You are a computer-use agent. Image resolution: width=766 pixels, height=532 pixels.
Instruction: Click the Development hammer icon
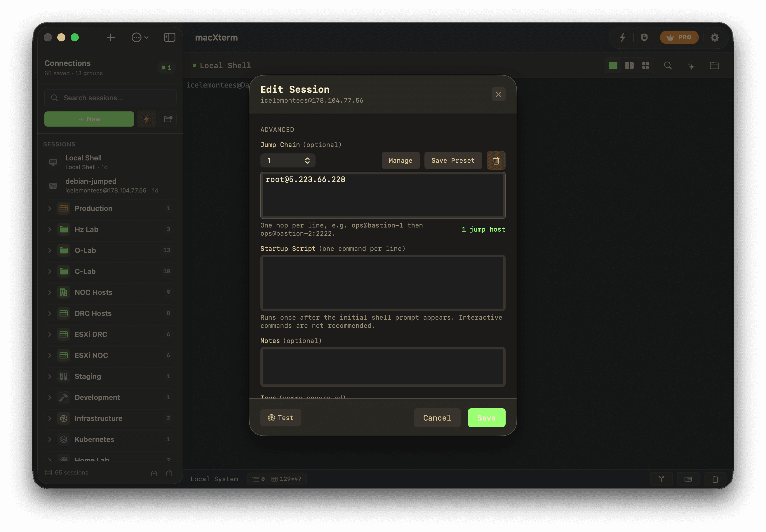pyautogui.click(x=63, y=397)
